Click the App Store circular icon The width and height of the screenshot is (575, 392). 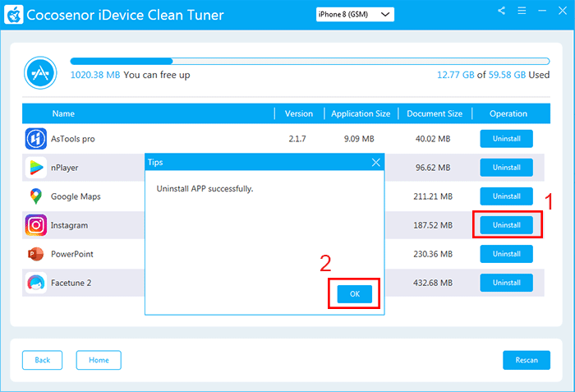40,72
